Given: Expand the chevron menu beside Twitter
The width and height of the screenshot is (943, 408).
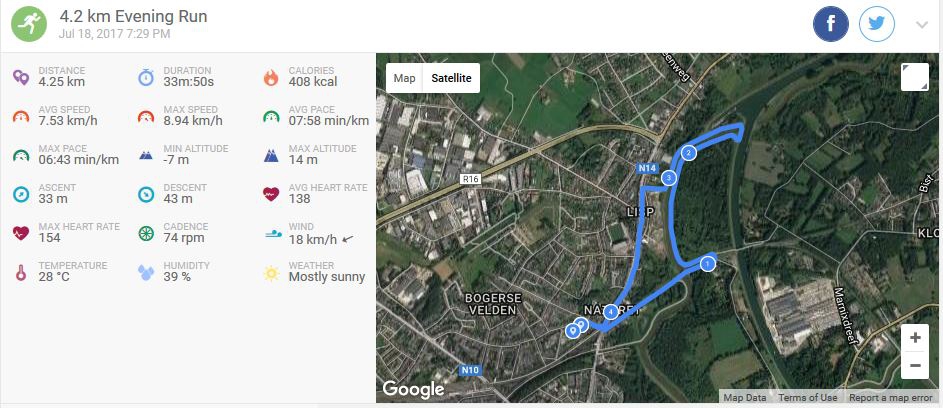Looking at the screenshot, I should [922, 26].
